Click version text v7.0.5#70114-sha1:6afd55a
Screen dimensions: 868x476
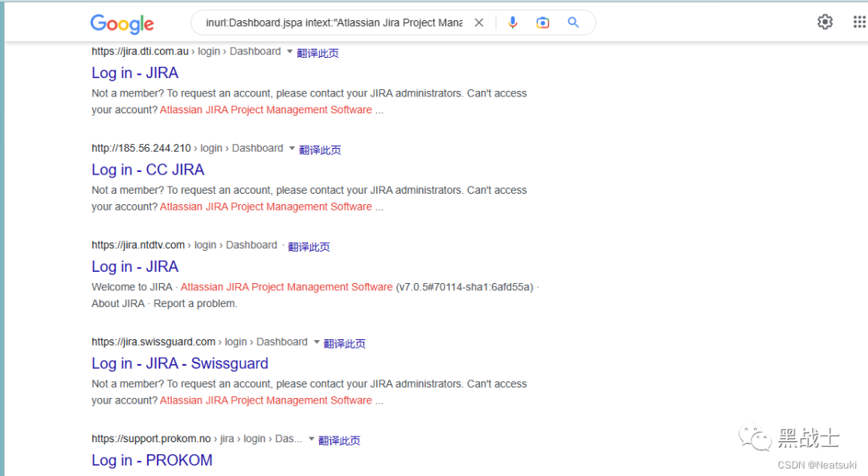point(465,287)
